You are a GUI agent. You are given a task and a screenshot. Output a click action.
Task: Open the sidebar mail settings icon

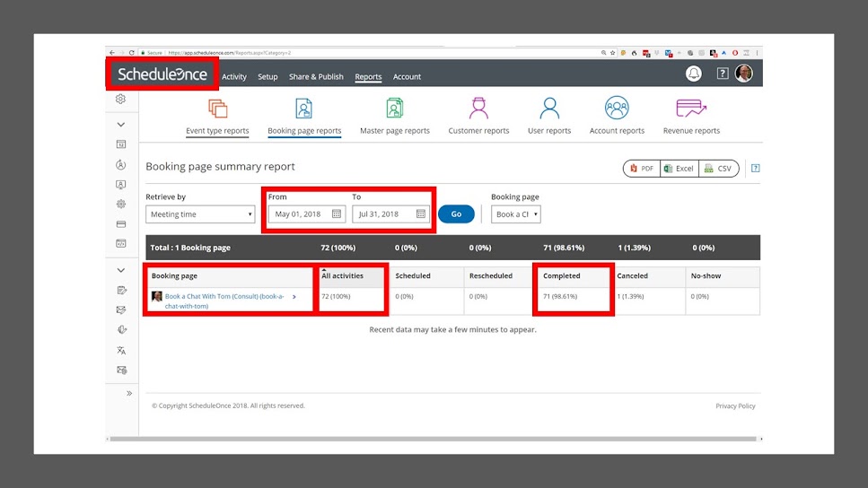point(122,370)
